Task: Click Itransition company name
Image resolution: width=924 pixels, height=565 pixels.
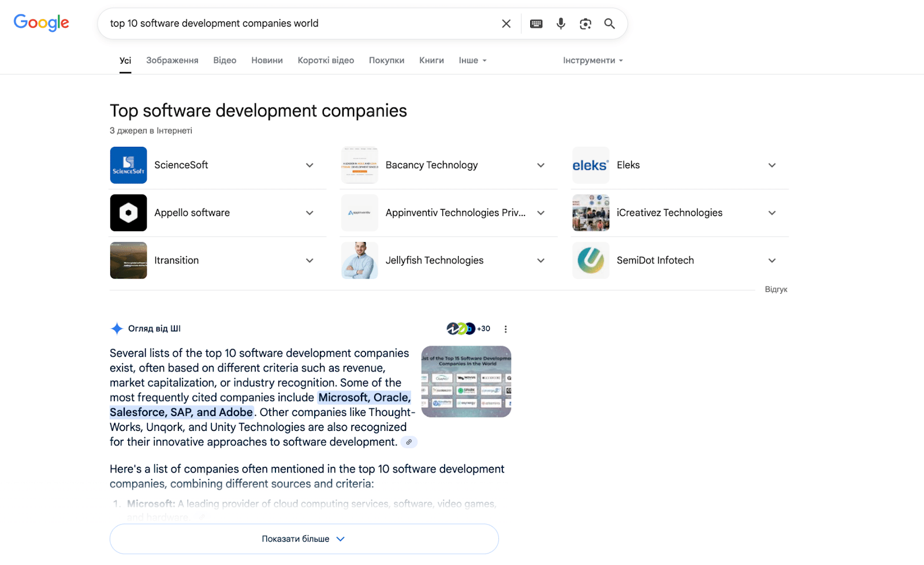Action: coord(176,261)
